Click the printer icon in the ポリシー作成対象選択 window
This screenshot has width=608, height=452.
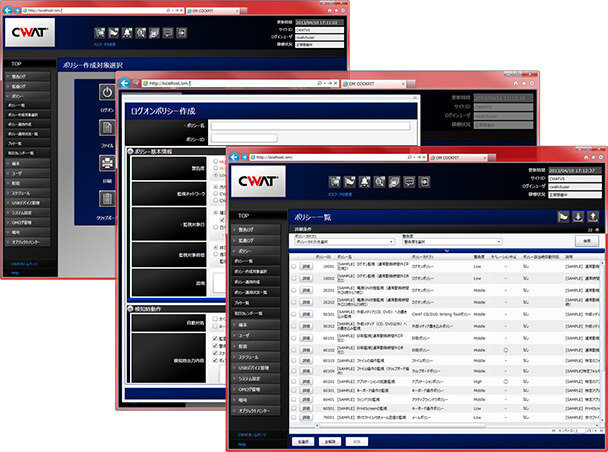107,163
